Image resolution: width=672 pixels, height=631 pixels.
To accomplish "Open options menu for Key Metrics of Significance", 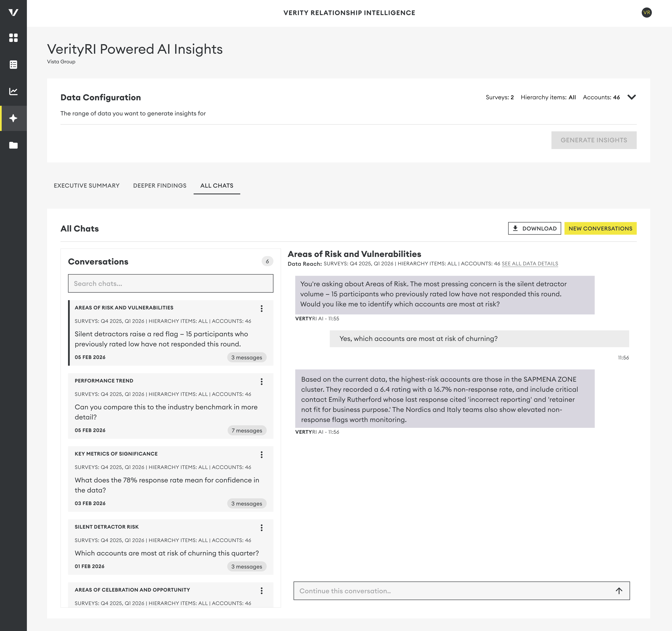I will click(x=261, y=455).
